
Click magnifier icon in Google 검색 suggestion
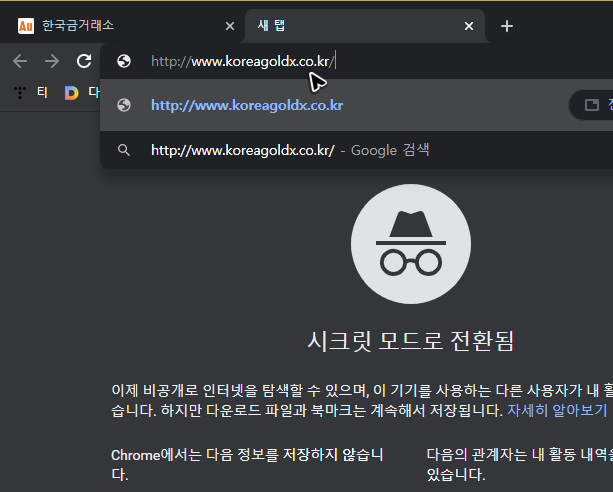(x=124, y=150)
